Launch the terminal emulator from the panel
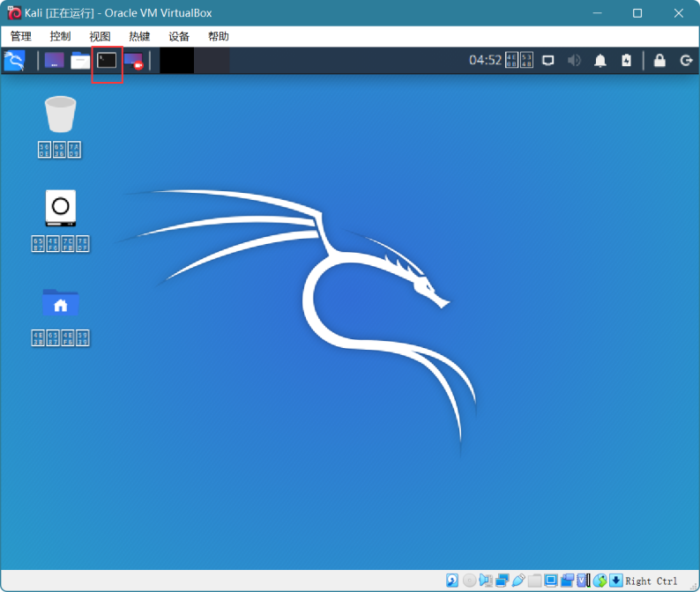The image size is (700, 592). tap(107, 60)
